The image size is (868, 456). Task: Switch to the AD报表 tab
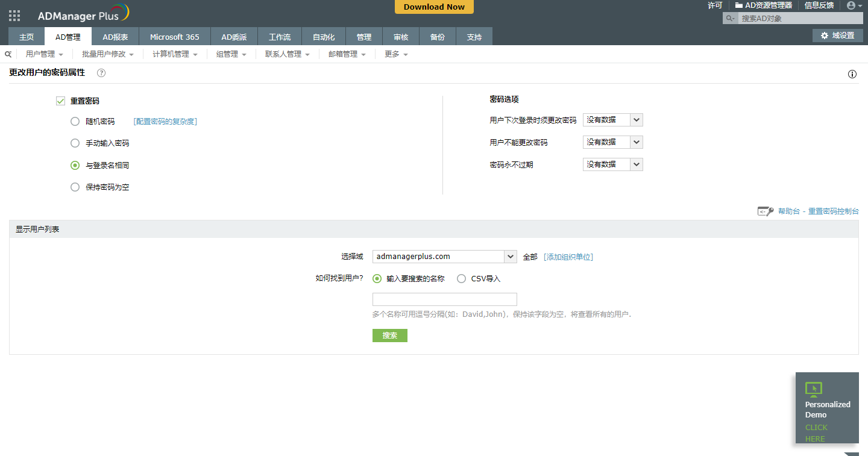point(115,37)
